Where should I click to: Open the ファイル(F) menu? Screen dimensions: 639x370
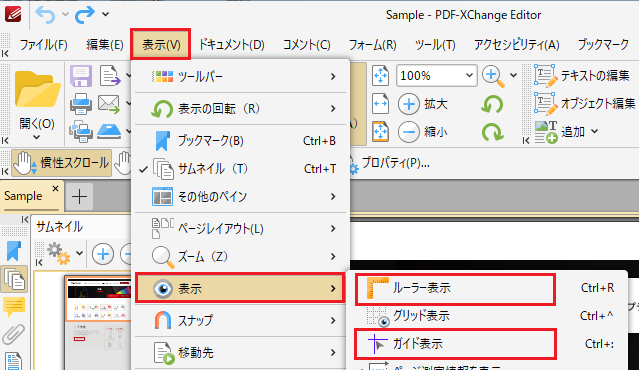tap(44, 44)
